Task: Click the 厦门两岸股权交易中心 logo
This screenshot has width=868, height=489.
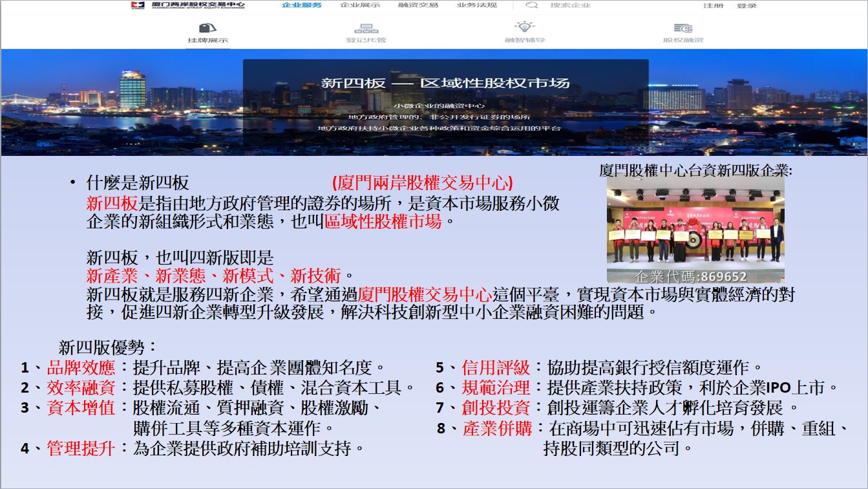Action: [187, 6]
